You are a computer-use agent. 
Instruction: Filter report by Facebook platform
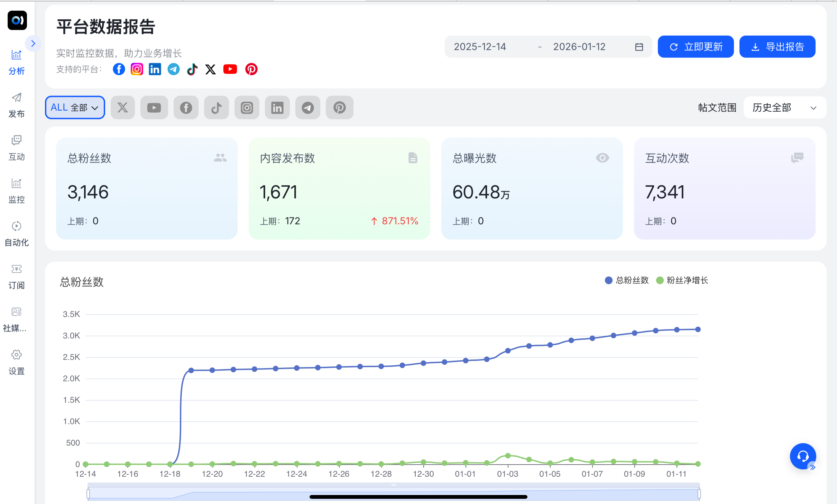(x=186, y=108)
